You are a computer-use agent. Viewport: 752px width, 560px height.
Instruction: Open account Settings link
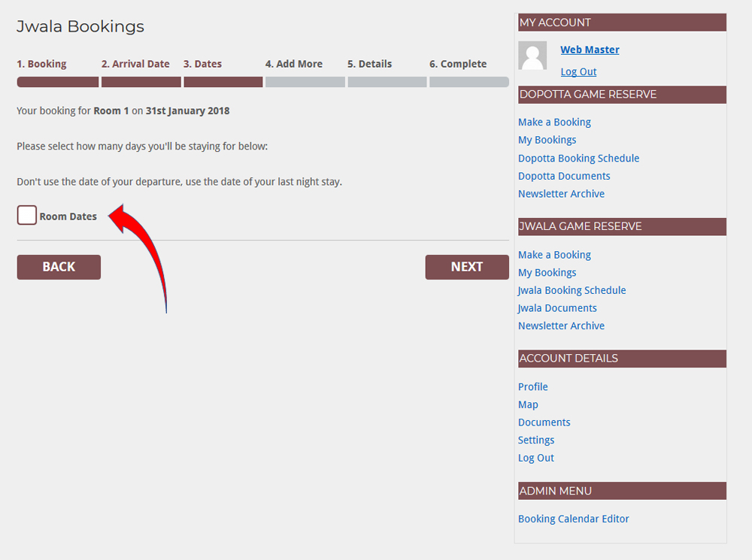coord(536,440)
